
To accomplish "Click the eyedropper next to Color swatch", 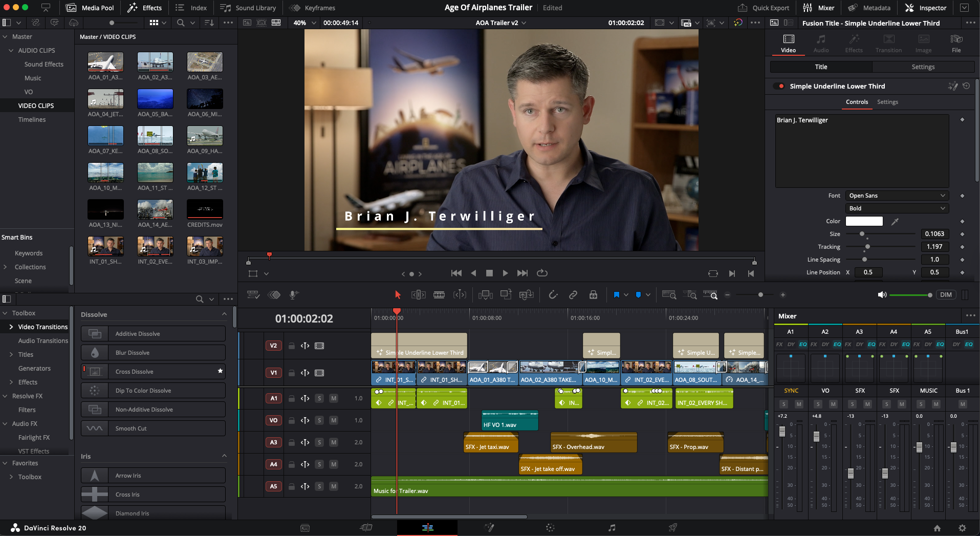I will tap(895, 221).
